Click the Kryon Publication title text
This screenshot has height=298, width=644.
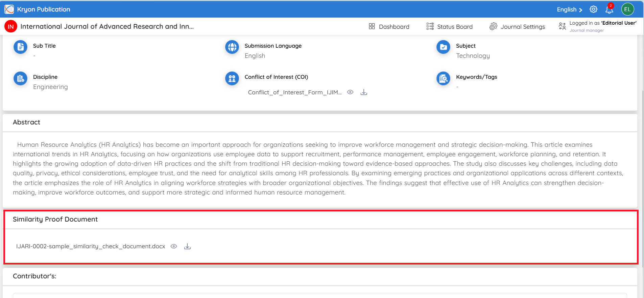(x=44, y=9)
